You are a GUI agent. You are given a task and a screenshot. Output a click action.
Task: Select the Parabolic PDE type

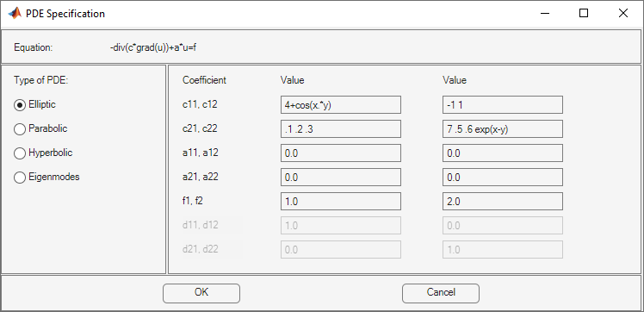[40, 129]
